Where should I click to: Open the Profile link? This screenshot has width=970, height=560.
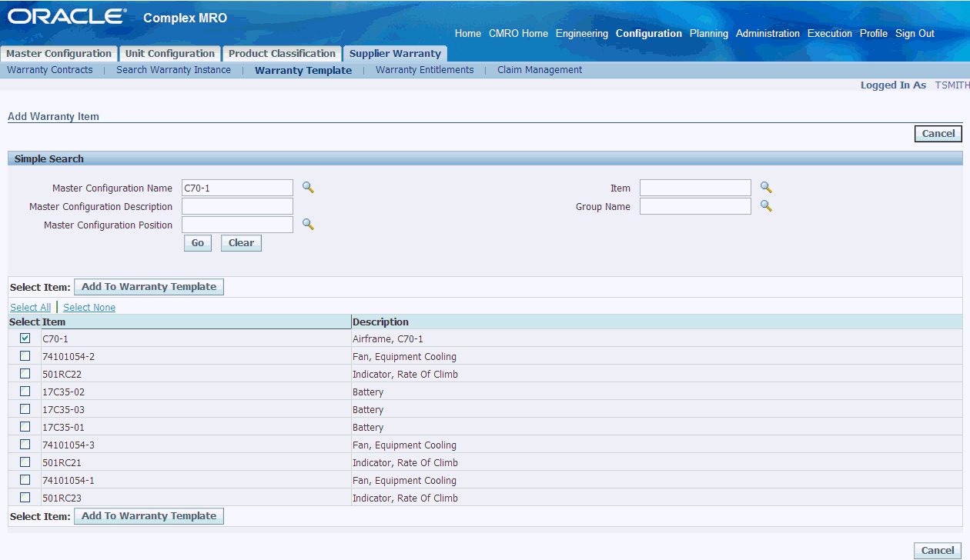click(874, 34)
